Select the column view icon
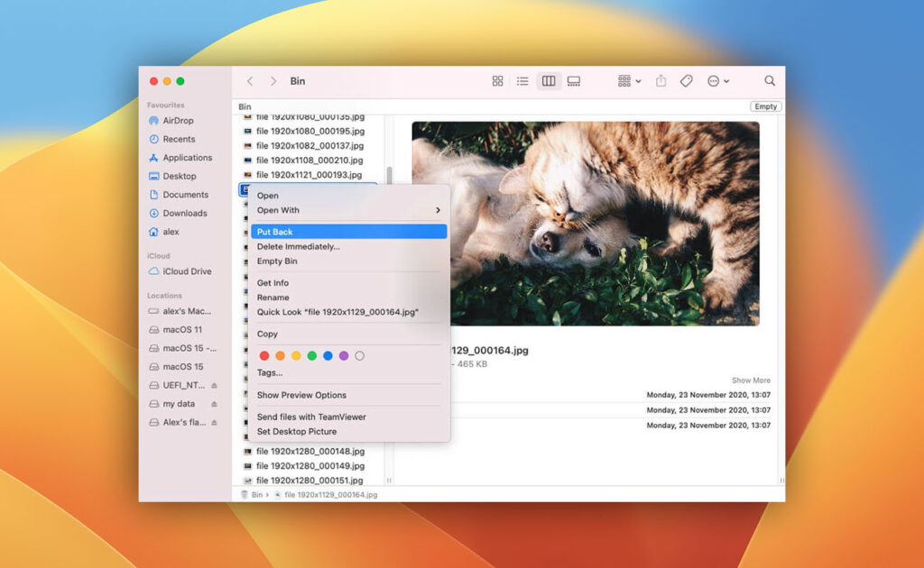 [549, 80]
